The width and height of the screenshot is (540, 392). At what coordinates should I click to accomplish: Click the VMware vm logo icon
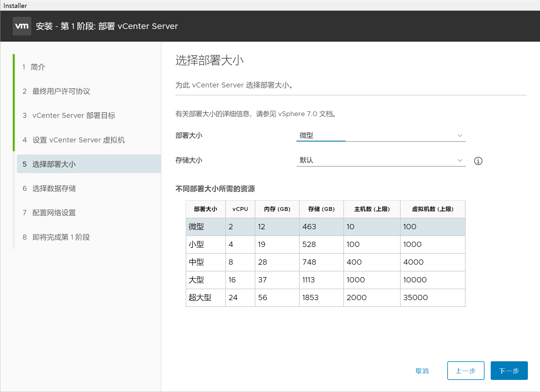click(22, 26)
